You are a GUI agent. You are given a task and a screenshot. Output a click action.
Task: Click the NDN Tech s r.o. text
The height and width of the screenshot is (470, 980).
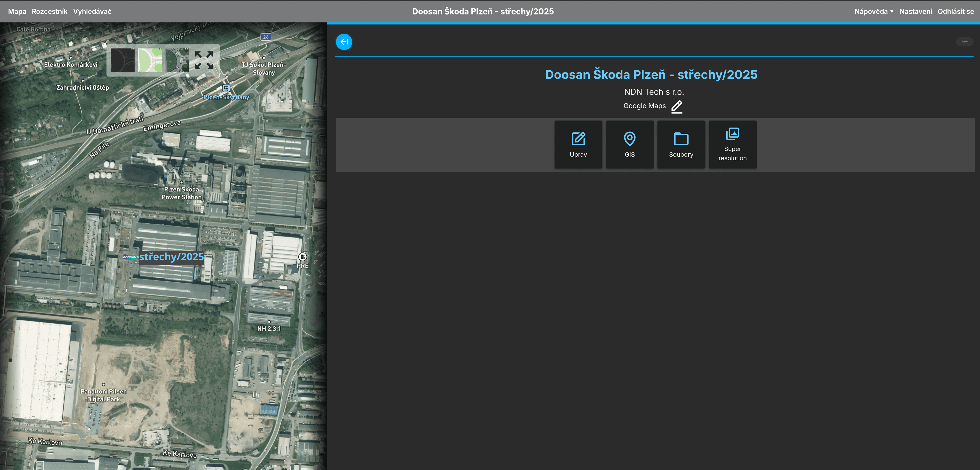point(654,92)
